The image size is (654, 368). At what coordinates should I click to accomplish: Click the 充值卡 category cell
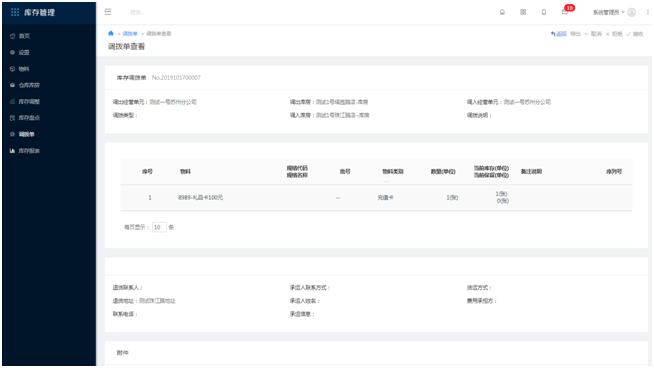coord(385,198)
